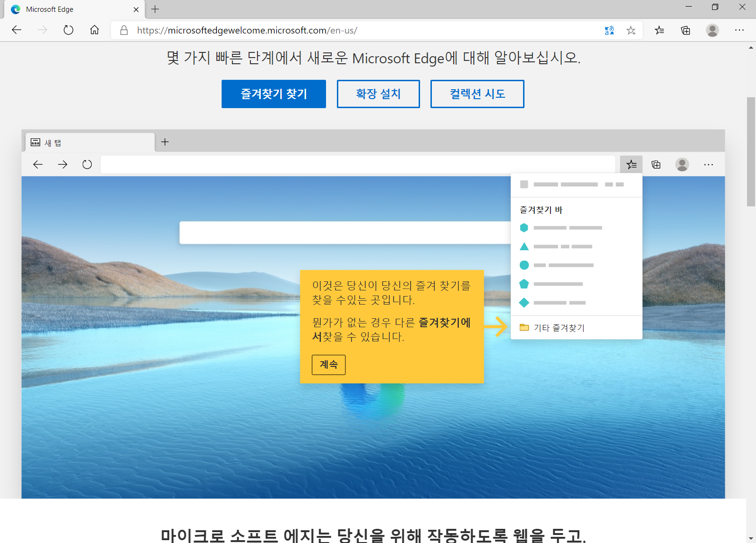The width and height of the screenshot is (756, 543).
Task: Click diamond favorite item in panel
Action: tap(552, 303)
